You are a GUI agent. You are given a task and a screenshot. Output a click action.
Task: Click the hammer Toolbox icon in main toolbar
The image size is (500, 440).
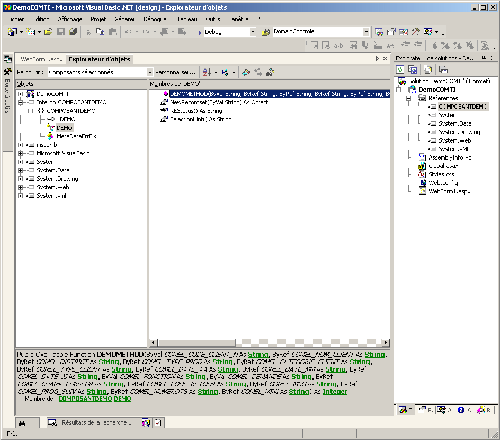coord(415,32)
